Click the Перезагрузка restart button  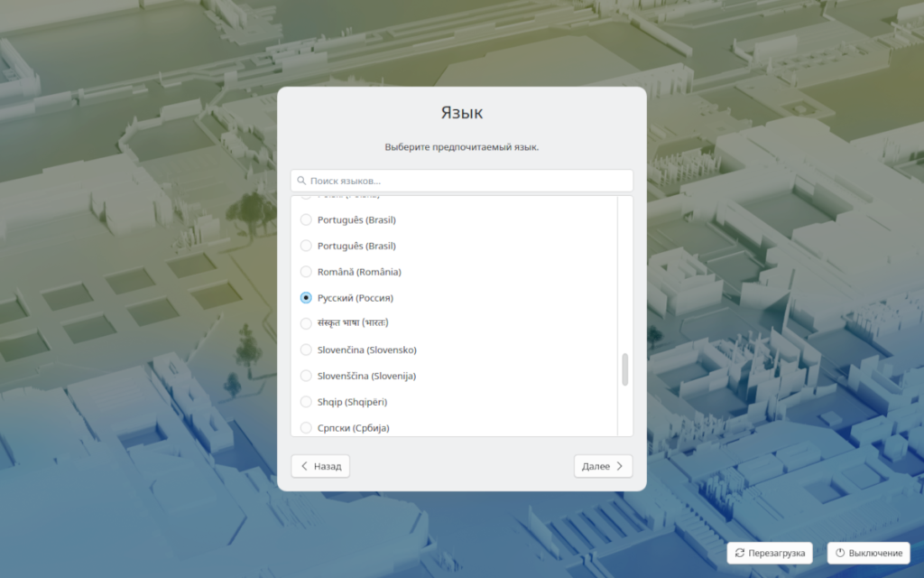pyautogui.click(x=770, y=553)
